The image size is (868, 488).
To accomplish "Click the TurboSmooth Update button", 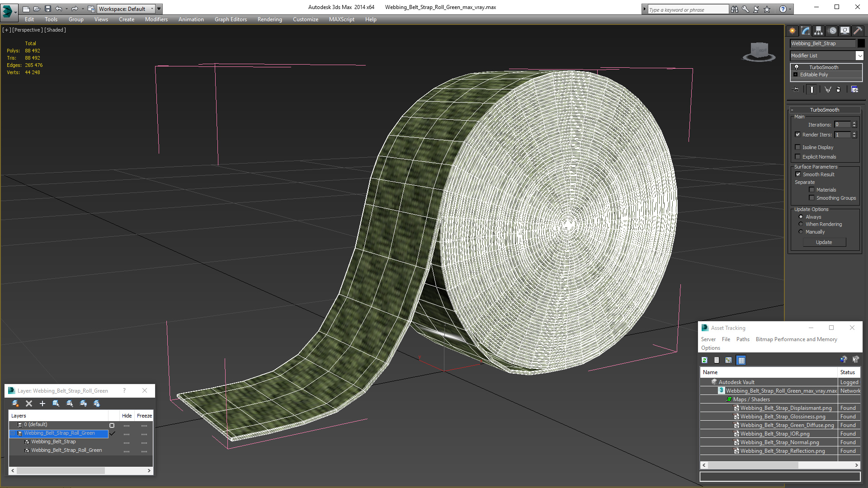I will [x=824, y=242].
